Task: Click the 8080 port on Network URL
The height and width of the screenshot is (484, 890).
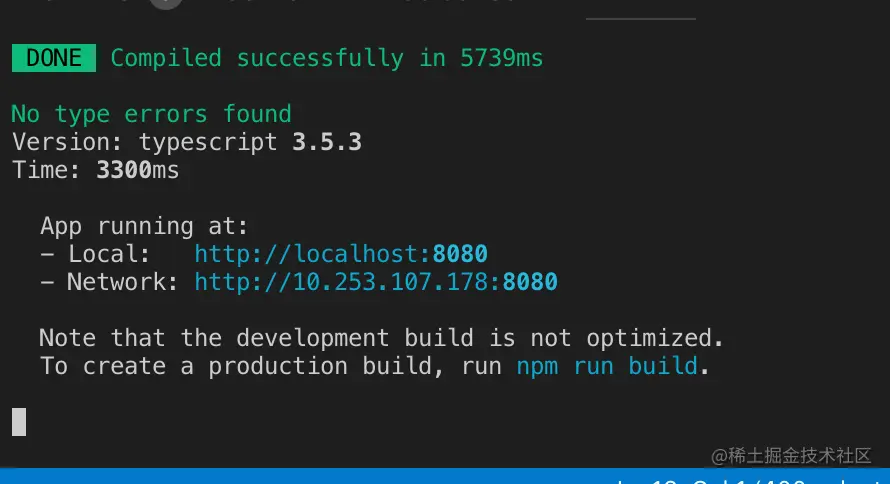Action: coord(530,283)
